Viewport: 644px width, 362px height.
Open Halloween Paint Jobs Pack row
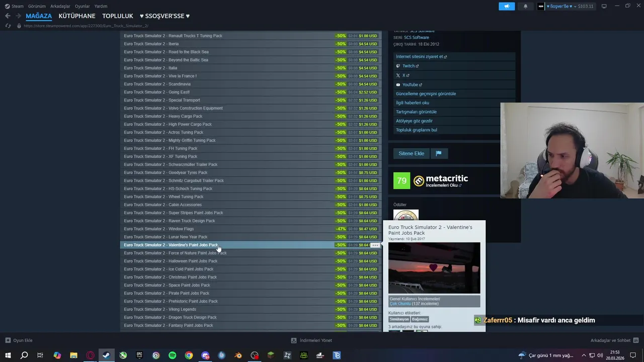coord(251,261)
